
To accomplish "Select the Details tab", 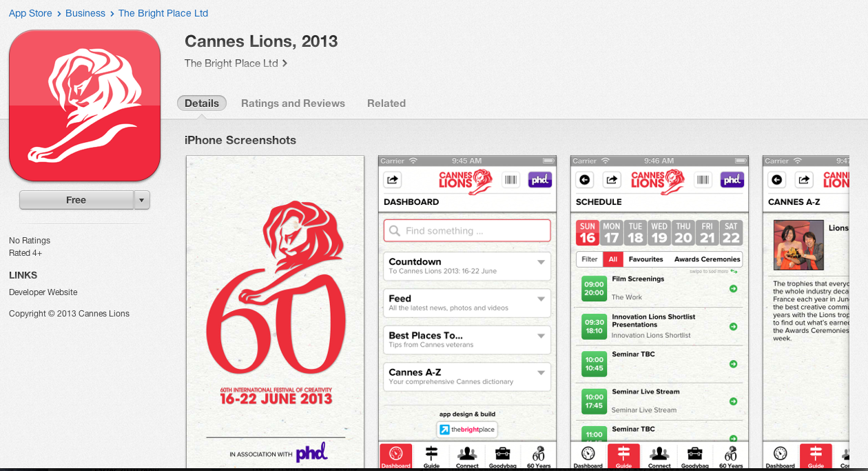I will [202, 103].
